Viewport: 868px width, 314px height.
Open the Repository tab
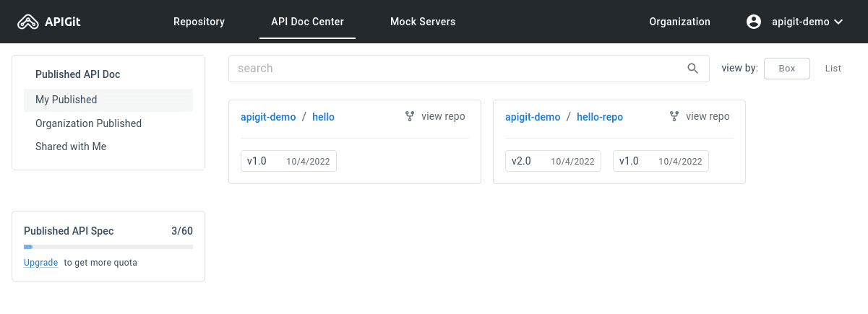pos(199,22)
